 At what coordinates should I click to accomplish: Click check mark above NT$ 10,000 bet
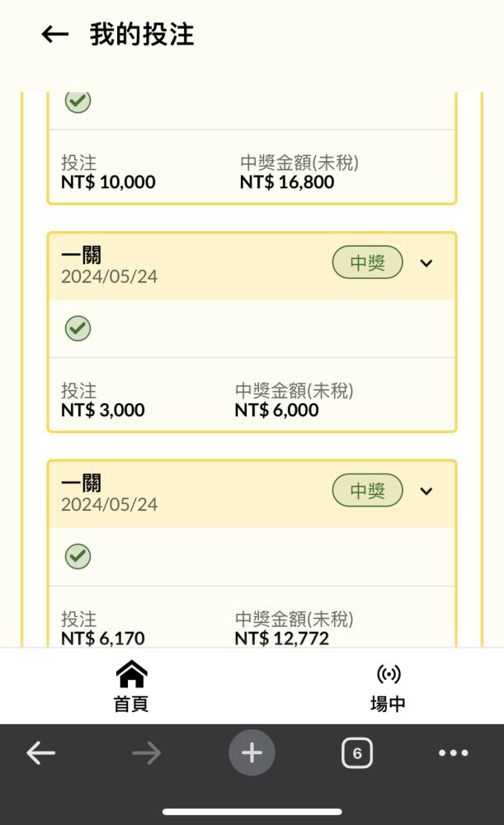click(78, 101)
